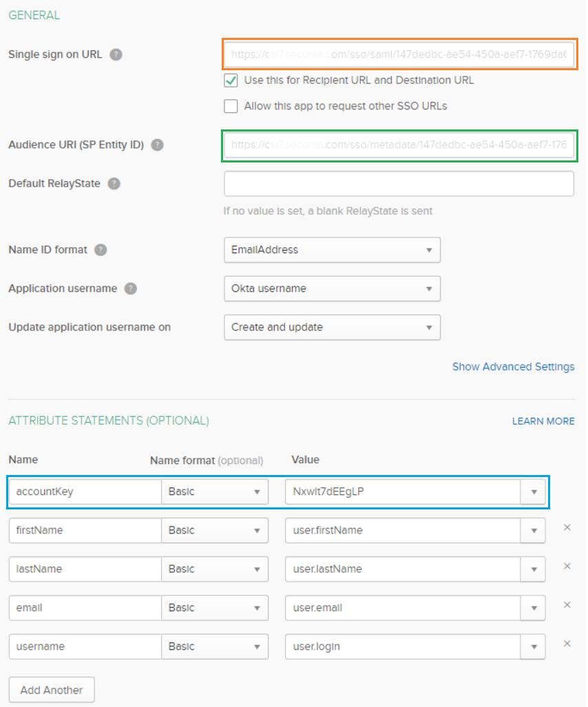The width and height of the screenshot is (588, 707).
Task: Enable Allow this app to request other SSO URLs
Action: [231, 106]
